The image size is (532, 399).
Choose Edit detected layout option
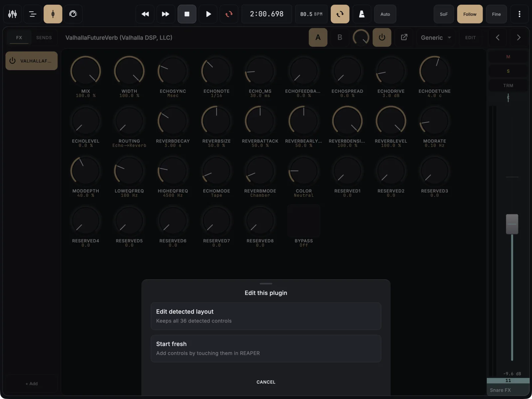266,316
